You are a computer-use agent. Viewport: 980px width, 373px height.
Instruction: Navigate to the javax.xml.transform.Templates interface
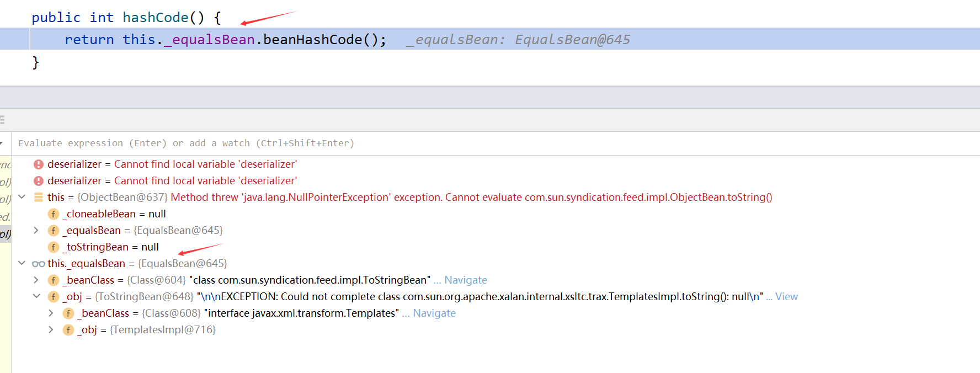click(x=434, y=313)
